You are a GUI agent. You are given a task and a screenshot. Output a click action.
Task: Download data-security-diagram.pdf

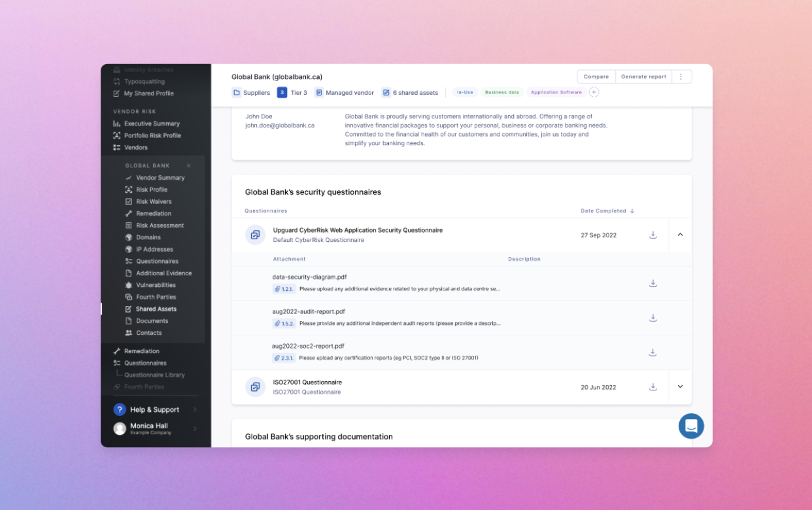(652, 283)
